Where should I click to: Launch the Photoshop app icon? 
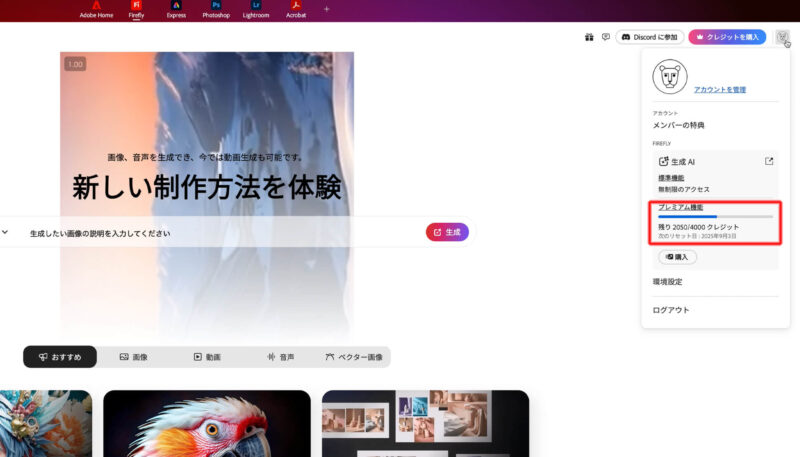216,9
